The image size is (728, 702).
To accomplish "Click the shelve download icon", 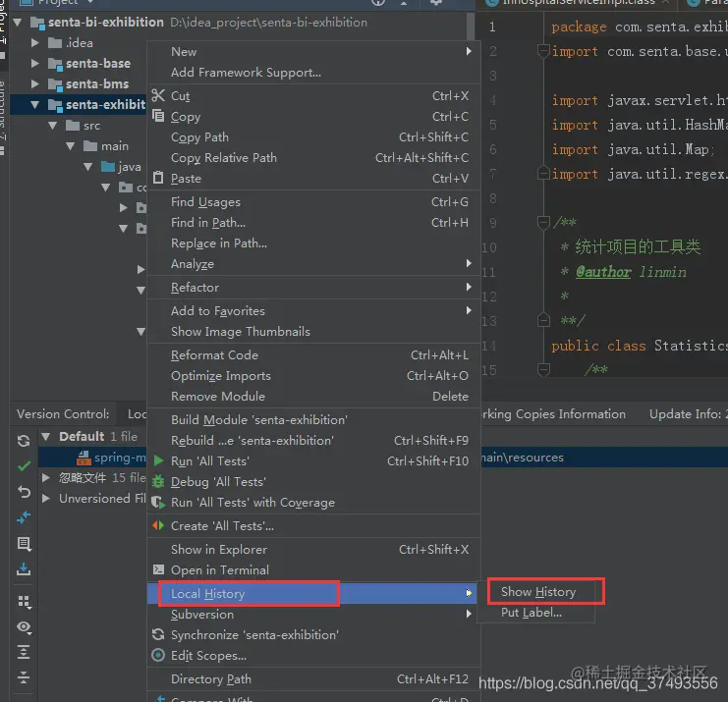I will [24, 568].
